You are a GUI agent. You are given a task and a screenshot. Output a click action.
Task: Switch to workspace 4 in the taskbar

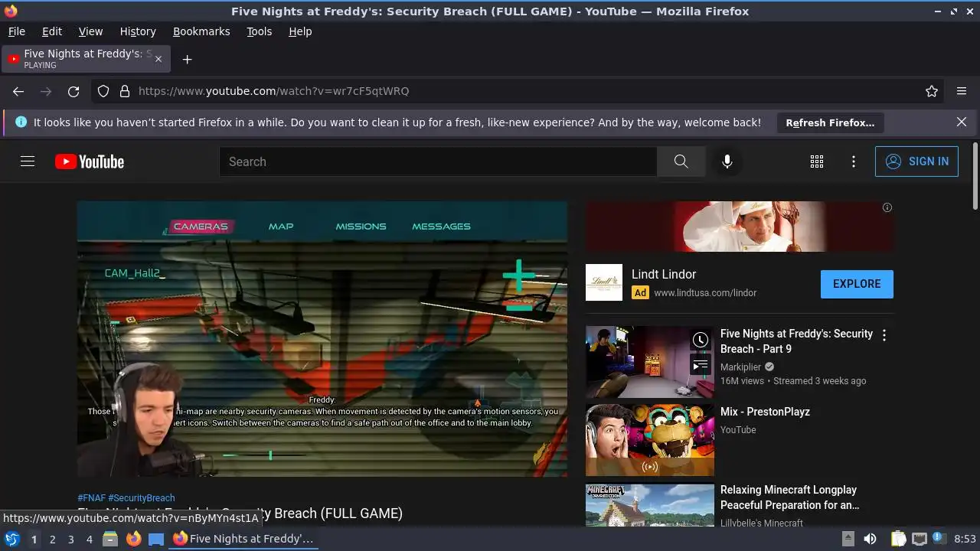90,540
